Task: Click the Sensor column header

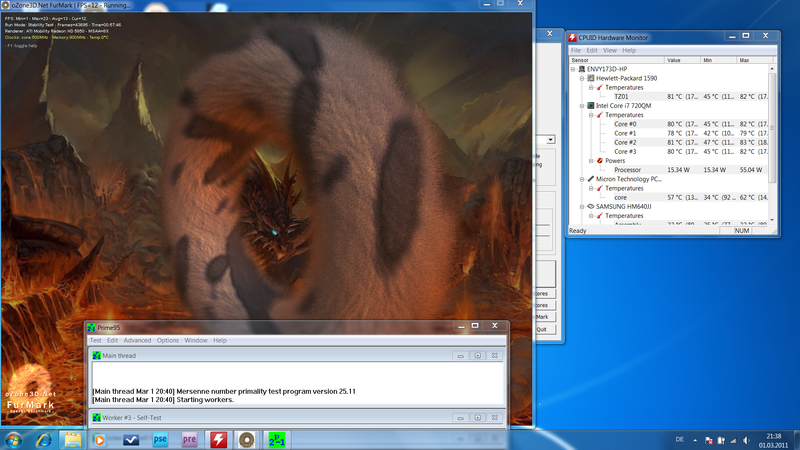Action: pos(616,60)
